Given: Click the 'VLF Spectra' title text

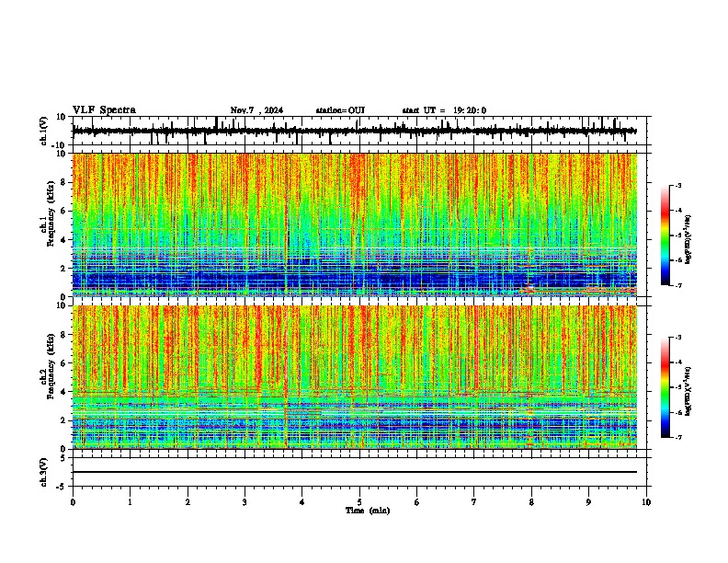Looking at the screenshot, I should [104, 110].
